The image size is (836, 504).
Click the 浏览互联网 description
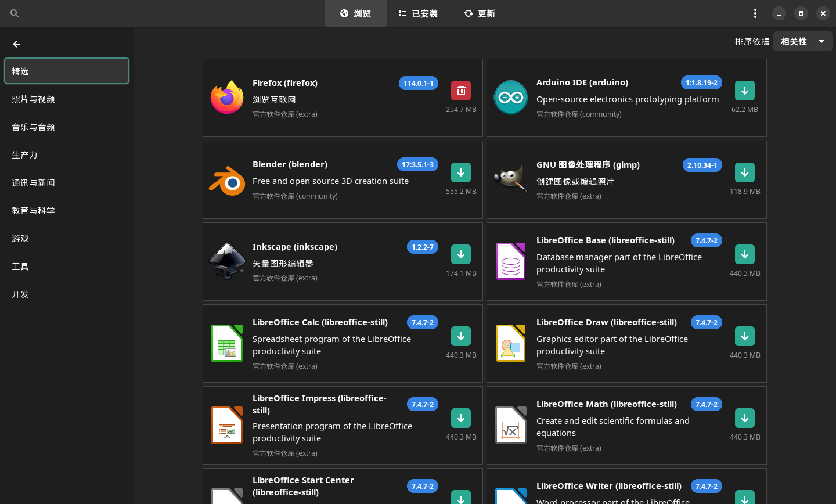tap(274, 100)
